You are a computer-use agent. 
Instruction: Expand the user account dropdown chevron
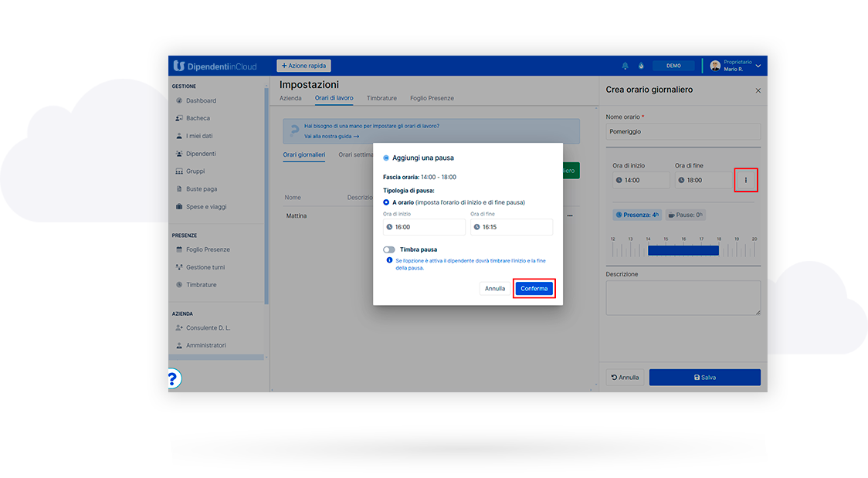[758, 66]
